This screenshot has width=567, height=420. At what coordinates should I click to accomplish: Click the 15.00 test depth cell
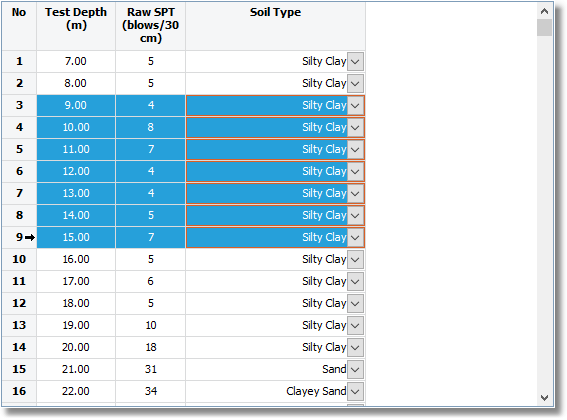pos(76,238)
